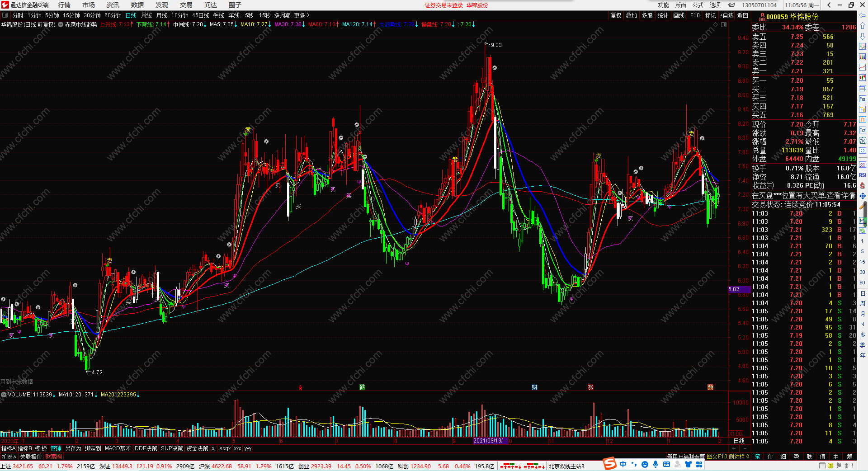The height and width of the screenshot is (471, 868).
Task: Open the 资讯 menu
Action: [x=113, y=5]
